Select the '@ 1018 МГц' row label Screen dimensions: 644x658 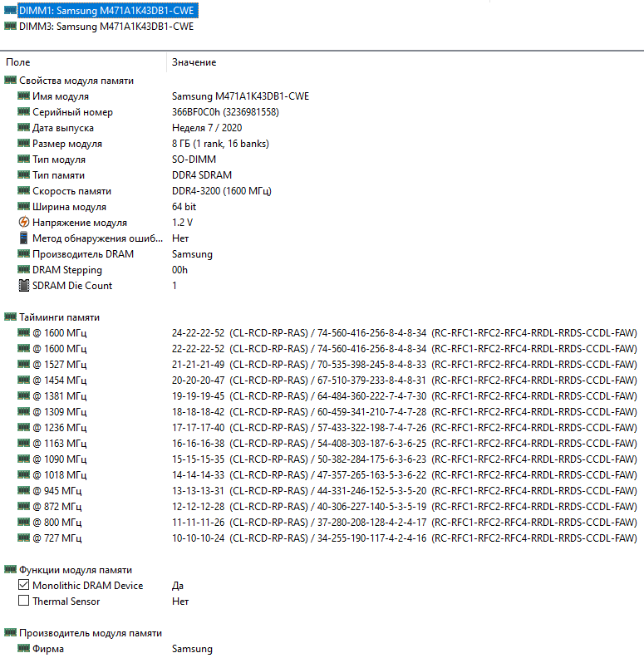(x=60, y=475)
